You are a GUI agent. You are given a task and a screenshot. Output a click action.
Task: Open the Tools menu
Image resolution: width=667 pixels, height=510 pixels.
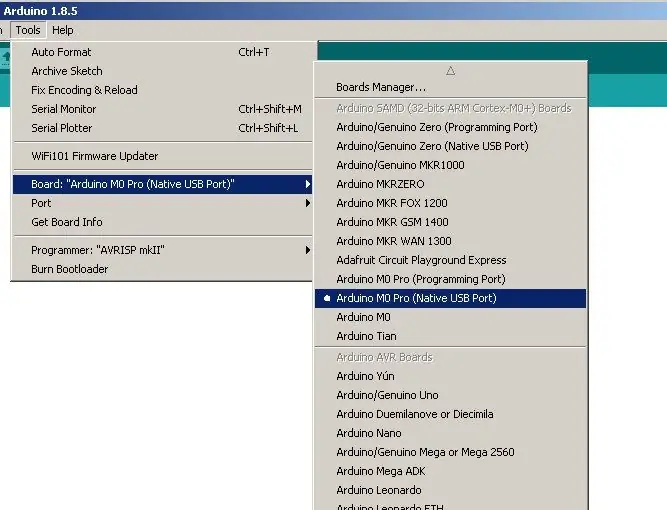coord(28,30)
